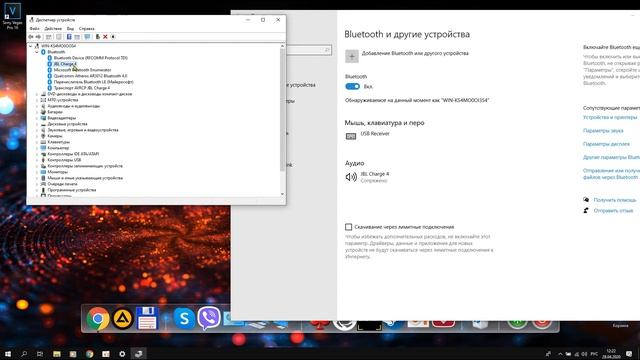Click Sound settings link
This screenshot has width=640, height=360.
coord(603,131)
